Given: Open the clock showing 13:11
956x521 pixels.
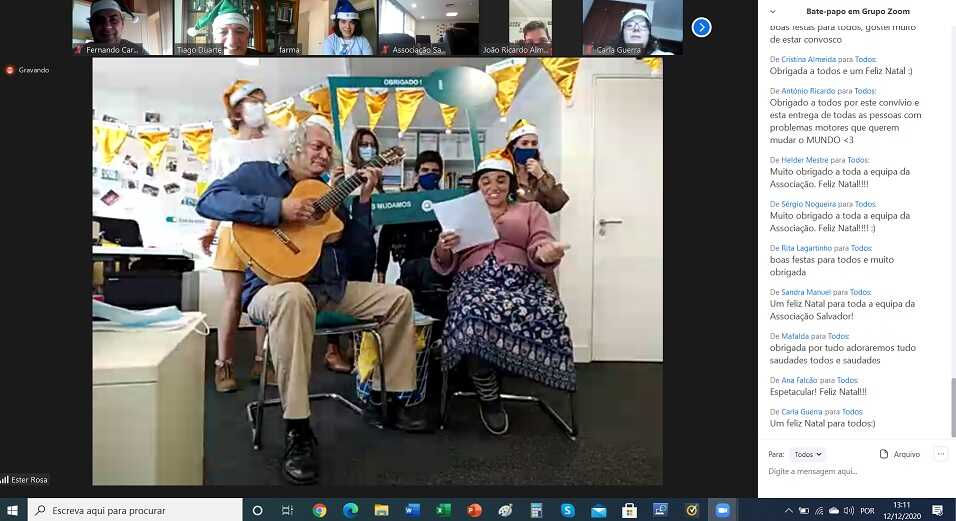Looking at the screenshot, I should pos(902,510).
